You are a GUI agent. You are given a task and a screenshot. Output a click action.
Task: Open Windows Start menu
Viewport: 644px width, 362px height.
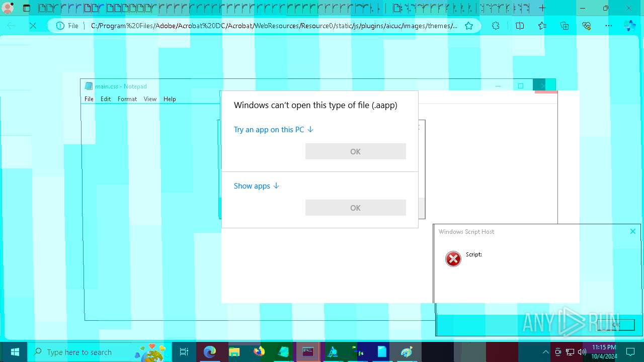pos(14,352)
